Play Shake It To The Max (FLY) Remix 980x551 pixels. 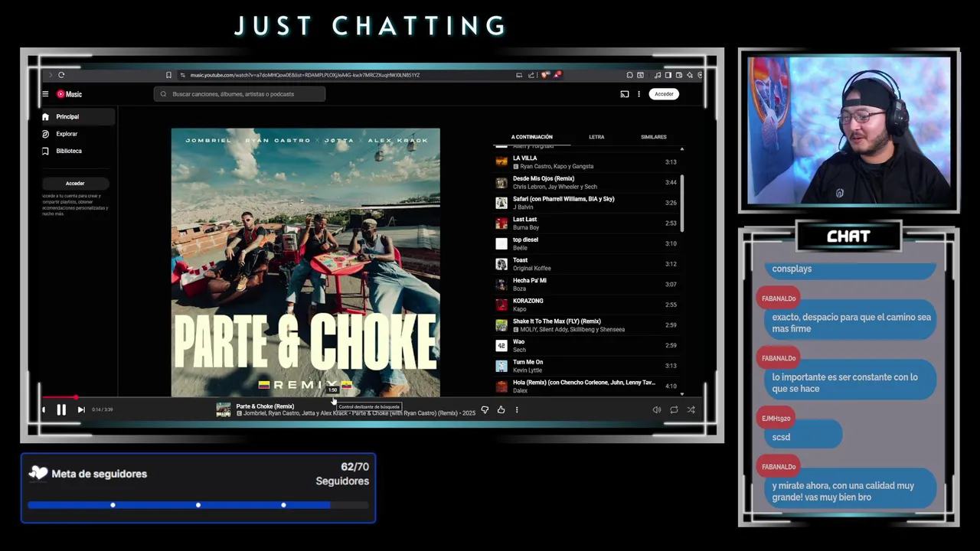[x=586, y=325]
